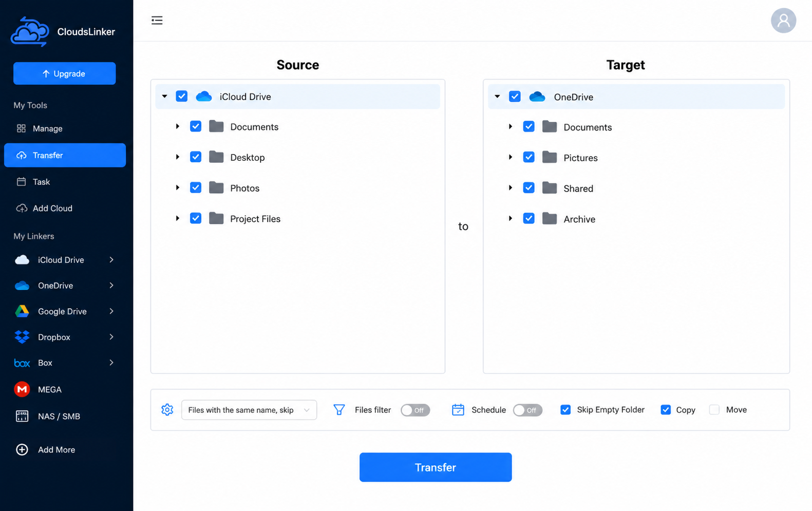
Task: Click the Photos folder icon
Action: click(x=216, y=187)
